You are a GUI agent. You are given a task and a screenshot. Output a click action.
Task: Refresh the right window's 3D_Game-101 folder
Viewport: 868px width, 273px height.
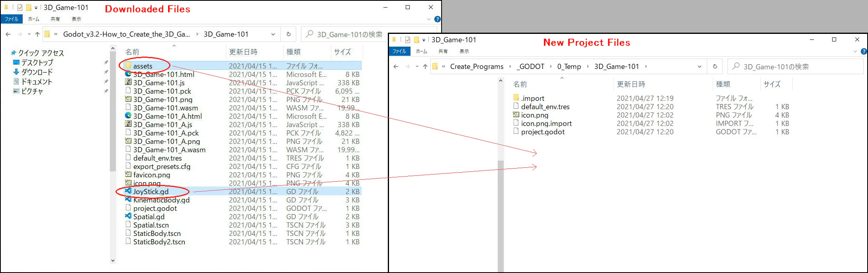(715, 67)
